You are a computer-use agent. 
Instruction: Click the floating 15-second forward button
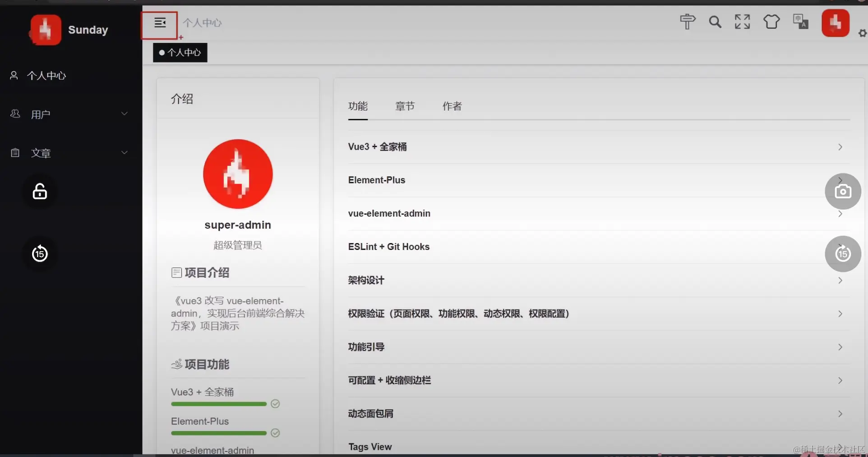[843, 254]
